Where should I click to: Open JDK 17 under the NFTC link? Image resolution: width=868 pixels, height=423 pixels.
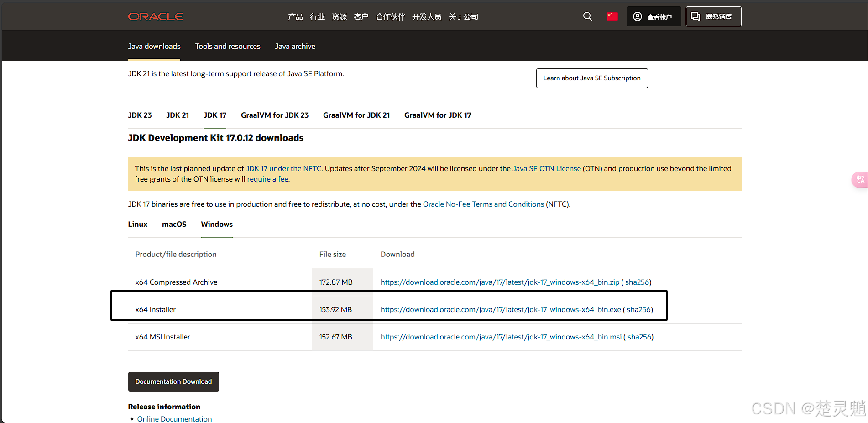283,168
